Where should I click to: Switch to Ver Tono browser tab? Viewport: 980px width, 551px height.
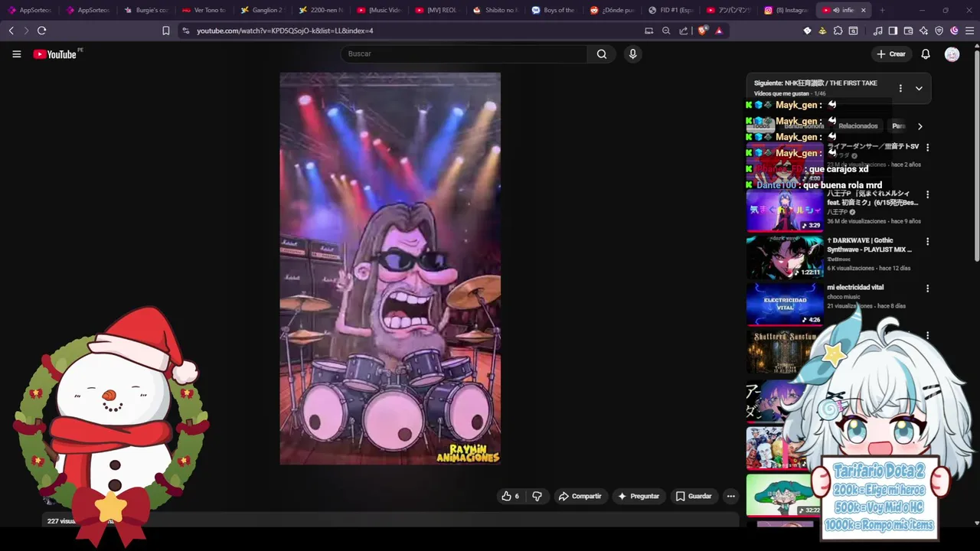(204, 10)
